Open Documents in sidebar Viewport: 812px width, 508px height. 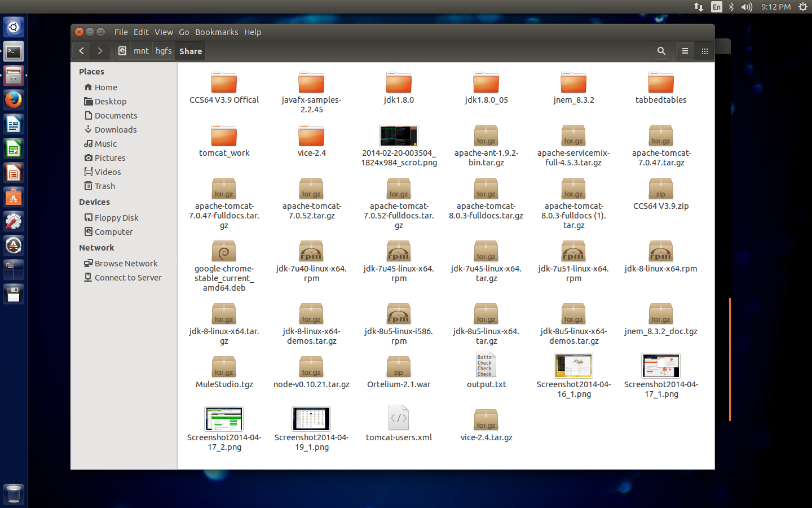pos(111,116)
